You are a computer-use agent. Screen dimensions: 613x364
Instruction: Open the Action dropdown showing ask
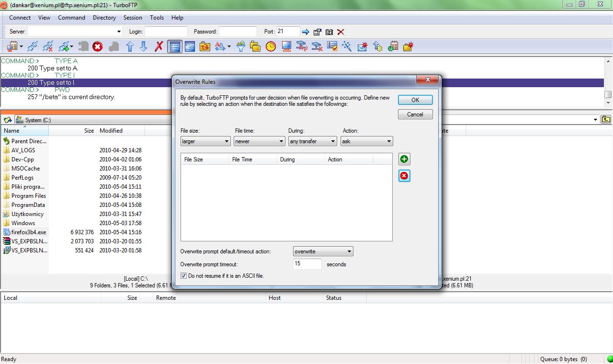[367, 141]
